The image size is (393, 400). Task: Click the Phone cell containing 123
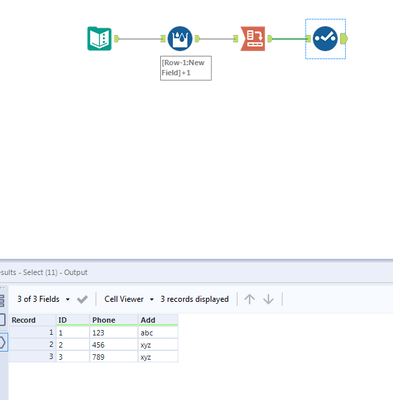tap(114, 333)
